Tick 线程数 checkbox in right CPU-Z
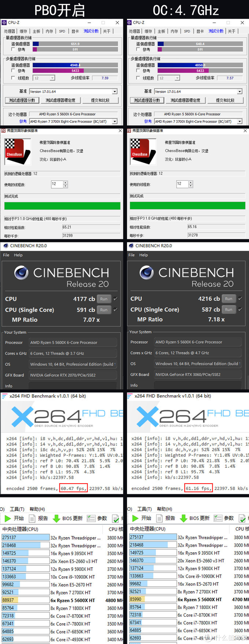The height and width of the screenshot is (644, 249). coord(138,78)
